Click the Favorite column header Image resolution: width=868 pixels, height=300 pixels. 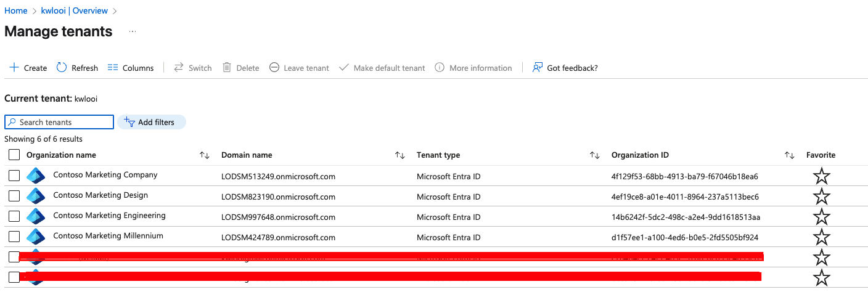(x=821, y=155)
